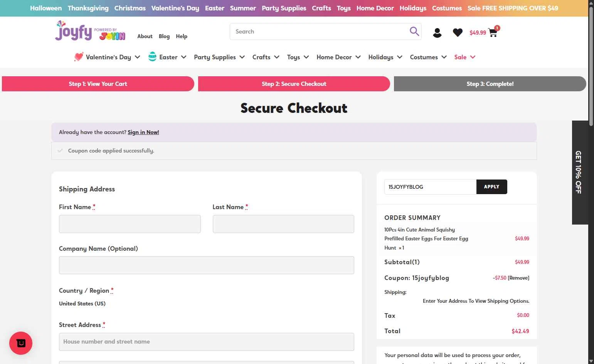The height and width of the screenshot is (364, 594).
Task: Open the red chat widget icon
Action: coord(21,343)
